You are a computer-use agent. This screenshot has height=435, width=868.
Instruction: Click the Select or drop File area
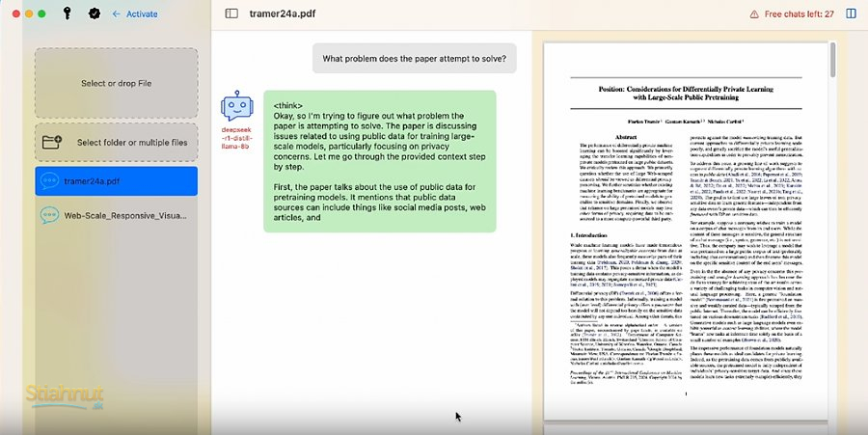coord(117,83)
